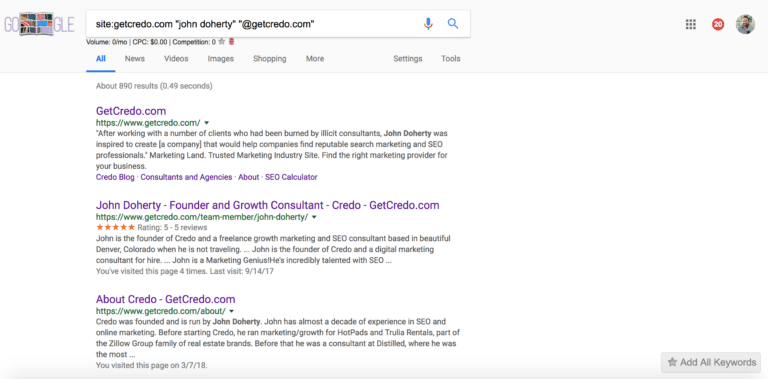Switch to the News tab

[x=135, y=59]
